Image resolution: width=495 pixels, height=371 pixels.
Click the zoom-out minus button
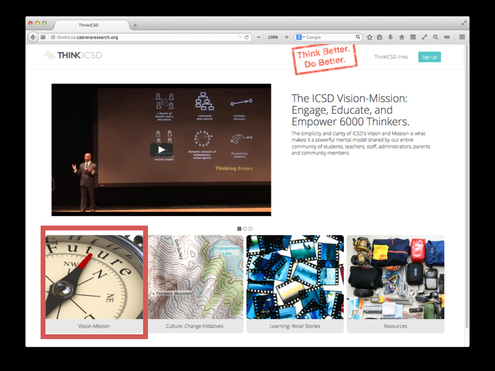point(259,37)
